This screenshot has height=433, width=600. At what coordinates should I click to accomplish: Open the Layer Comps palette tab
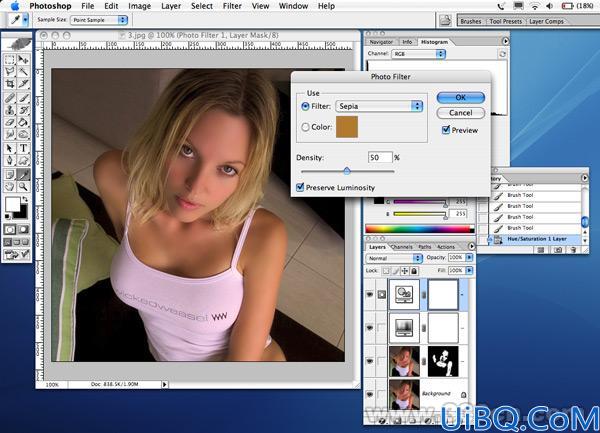[546, 21]
